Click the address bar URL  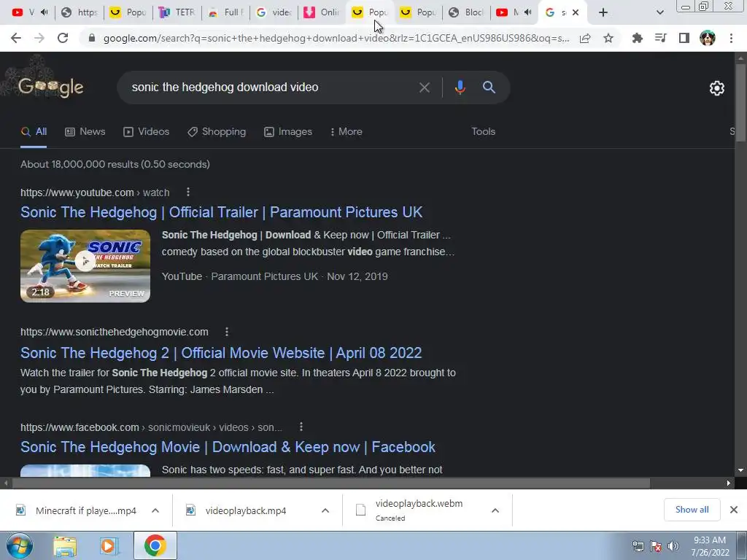pos(336,38)
